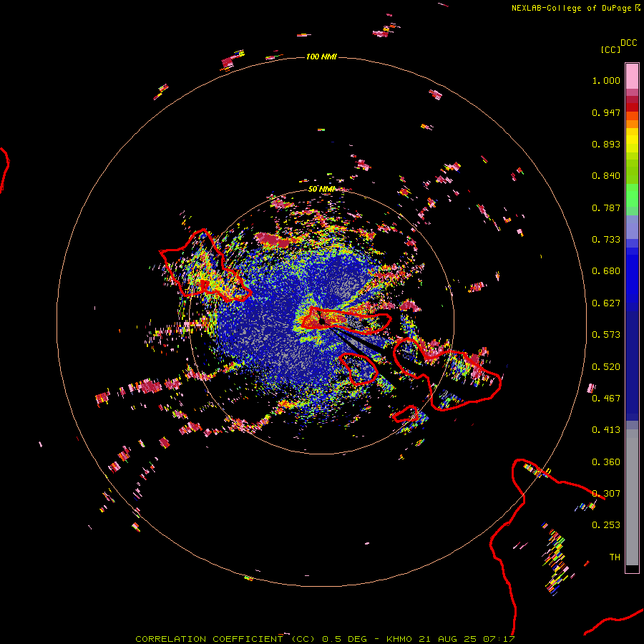Click the pink top segment of the color bar

[632, 77]
